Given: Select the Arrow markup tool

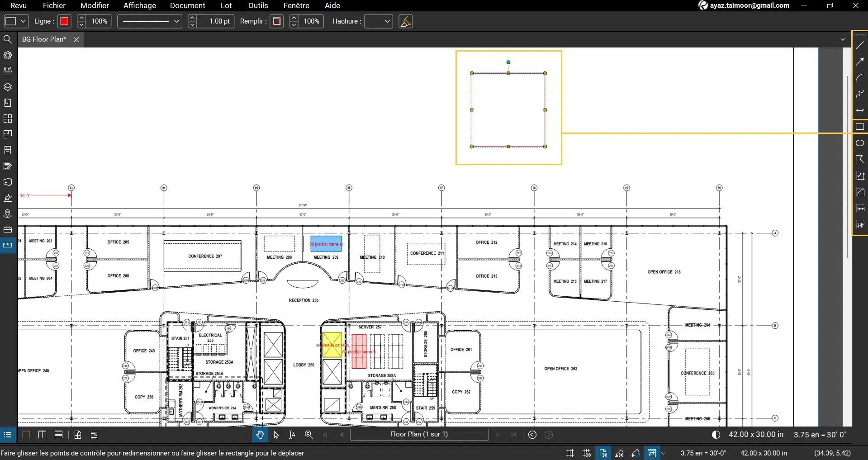Looking at the screenshot, I should (860, 62).
